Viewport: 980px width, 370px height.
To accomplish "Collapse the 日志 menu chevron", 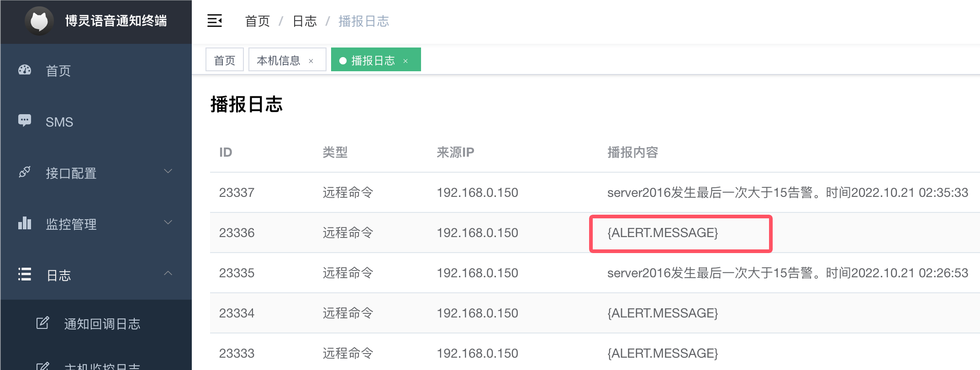I will tap(168, 273).
